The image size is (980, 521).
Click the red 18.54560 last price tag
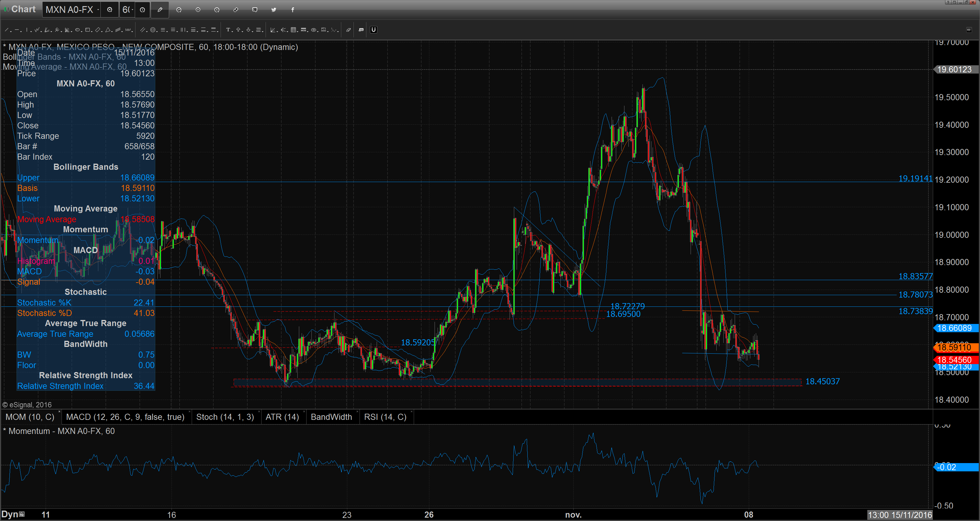tap(956, 360)
